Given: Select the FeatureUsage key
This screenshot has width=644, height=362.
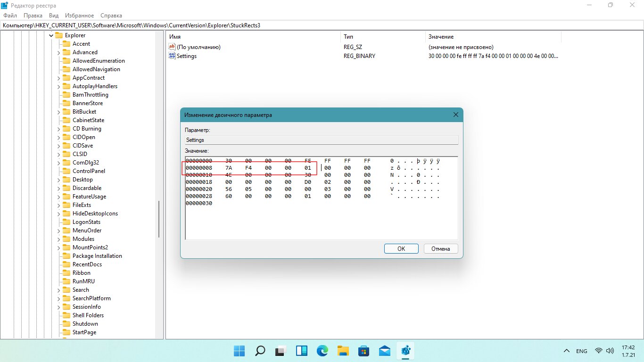Looking at the screenshot, I should [89, 197].
